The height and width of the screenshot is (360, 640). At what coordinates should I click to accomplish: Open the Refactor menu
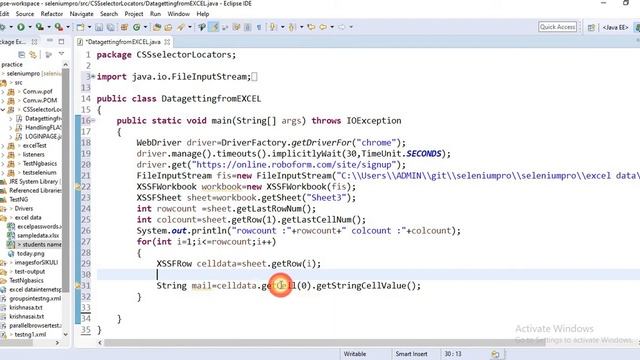point(52,14)
